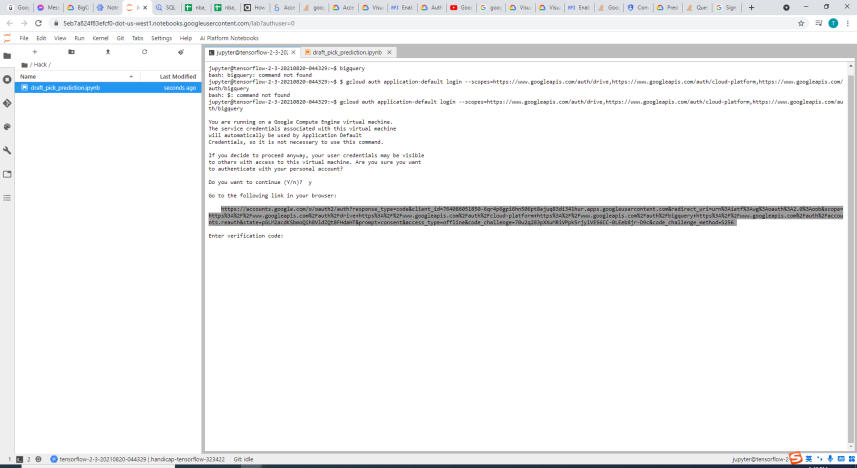Screen dimensions: 857x468
Task: Click the New Folder icon in file browser
Action: (71, 52)
